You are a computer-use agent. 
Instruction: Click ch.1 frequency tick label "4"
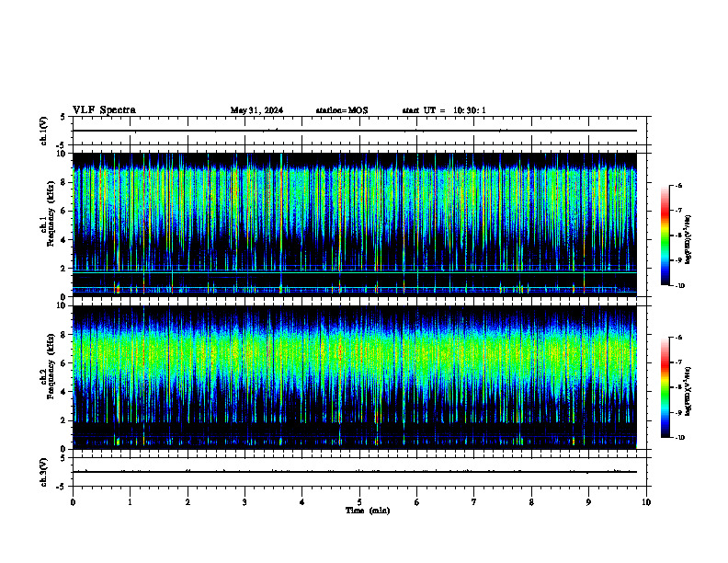click(x=64, y=240)
